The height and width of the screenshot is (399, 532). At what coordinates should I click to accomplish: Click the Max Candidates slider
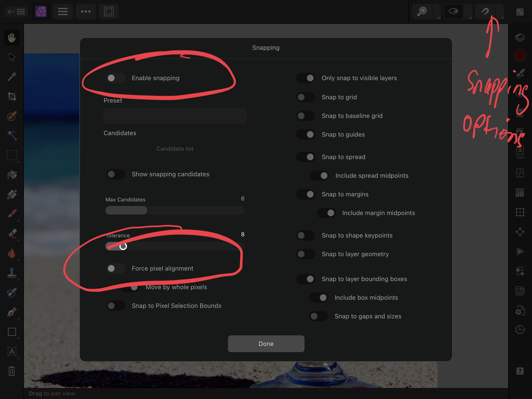click(x=175, y=211)
